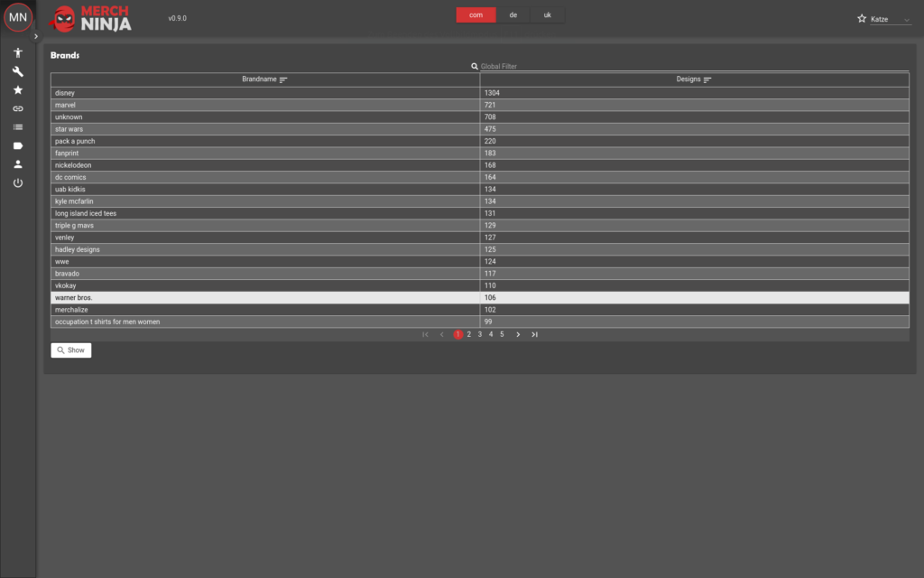The image size is (924, 578).
Task: Click the star icon beside Katze
Action: pyautogui.click(x=862, y=19)
